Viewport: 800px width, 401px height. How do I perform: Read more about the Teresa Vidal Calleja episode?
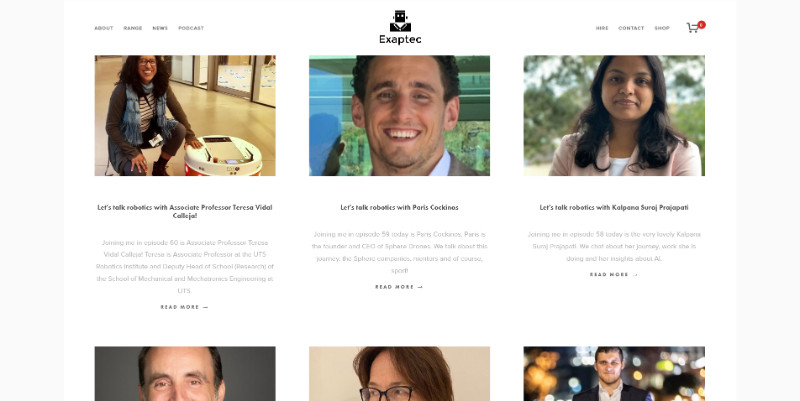(x=185, y=307)
